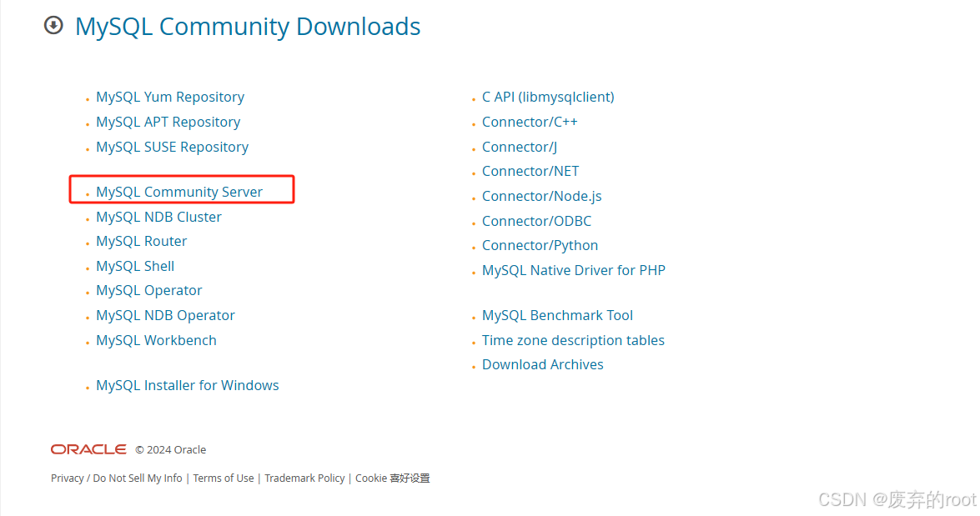Open the Trademark Policy footer link
980x516 pixels.
tap(304, 478)
